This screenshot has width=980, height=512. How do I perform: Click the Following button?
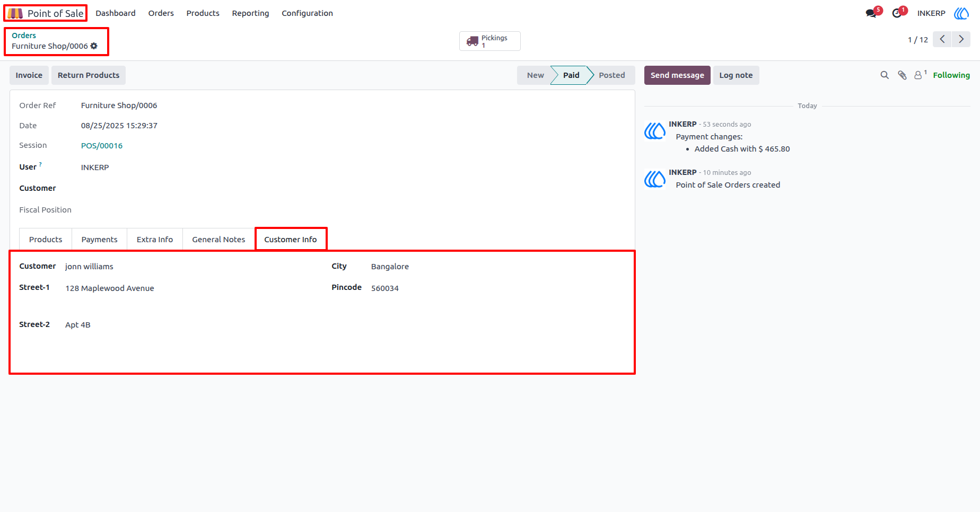click(951, 75)
